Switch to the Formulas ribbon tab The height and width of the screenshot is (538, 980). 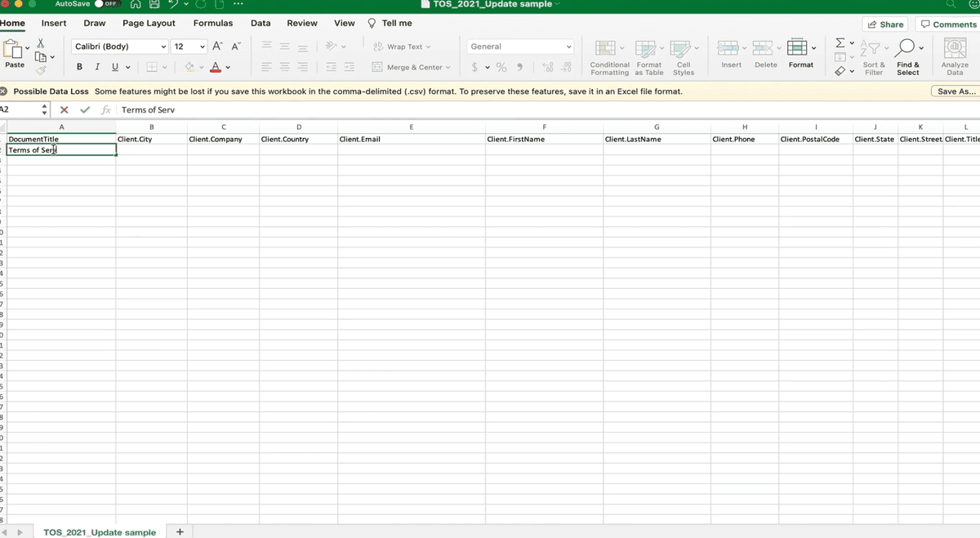pyautogui.click(x=212, y=23)
